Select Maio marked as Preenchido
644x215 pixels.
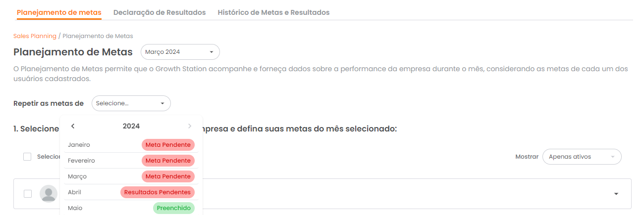coord(75,208)
